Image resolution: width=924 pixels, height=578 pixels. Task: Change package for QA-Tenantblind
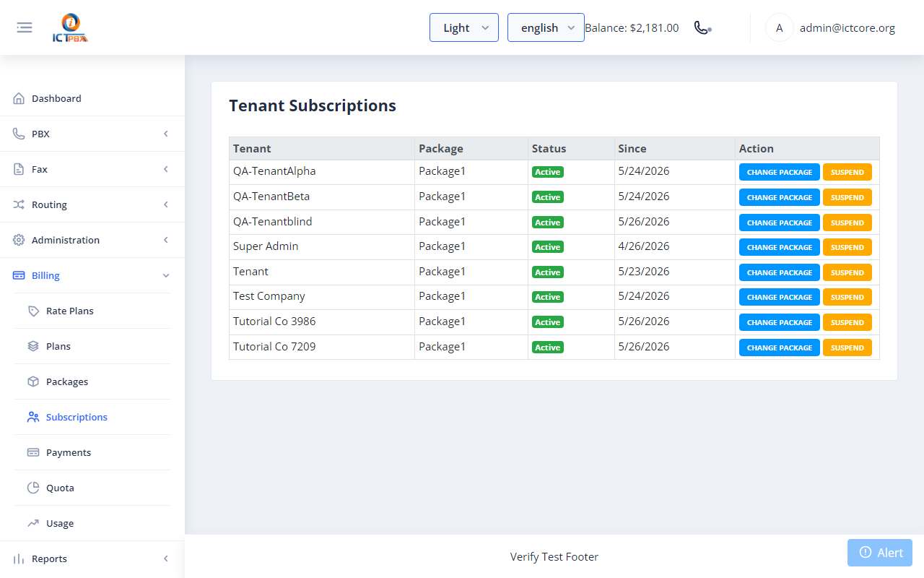[x=780, y=223]
